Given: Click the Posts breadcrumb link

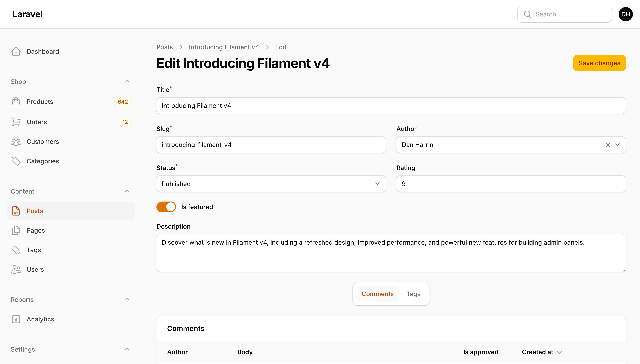Looking at the screenshot, I should [164, 47].
